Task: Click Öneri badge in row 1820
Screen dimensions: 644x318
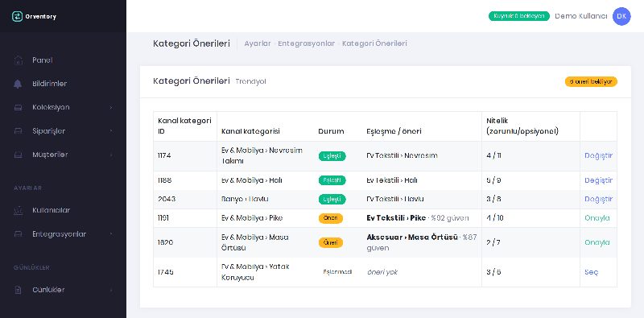Action: [331, 242]
